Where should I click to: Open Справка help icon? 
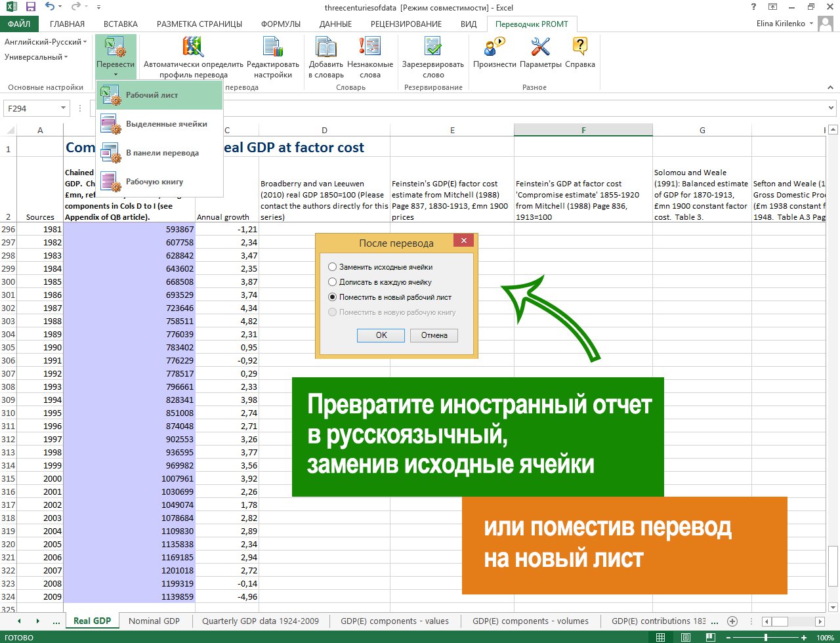point(580,47)
